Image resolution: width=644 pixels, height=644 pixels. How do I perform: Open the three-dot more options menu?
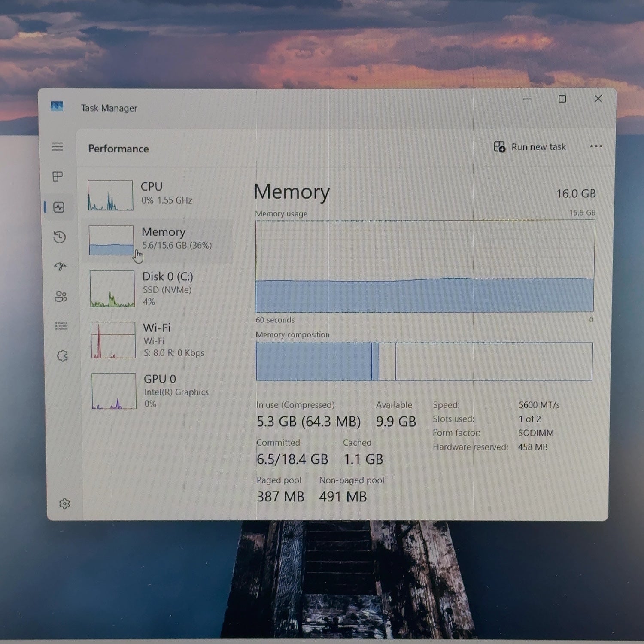point(596,146)
